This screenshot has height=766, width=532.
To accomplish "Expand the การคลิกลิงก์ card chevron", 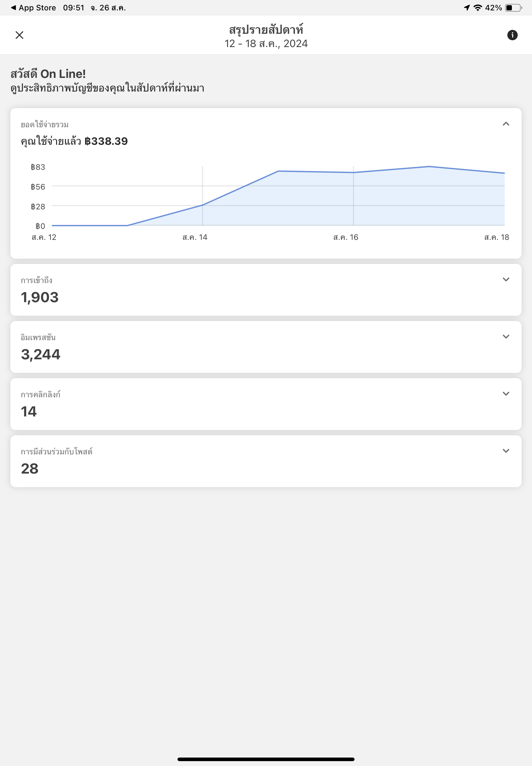I will pyautogui.click(x=506, y=393).
